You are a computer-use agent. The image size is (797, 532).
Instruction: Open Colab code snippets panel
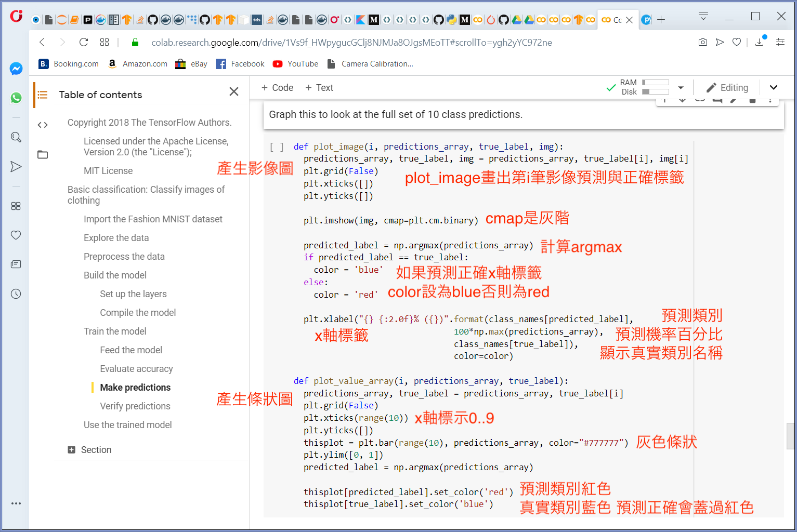pos(43,125)
